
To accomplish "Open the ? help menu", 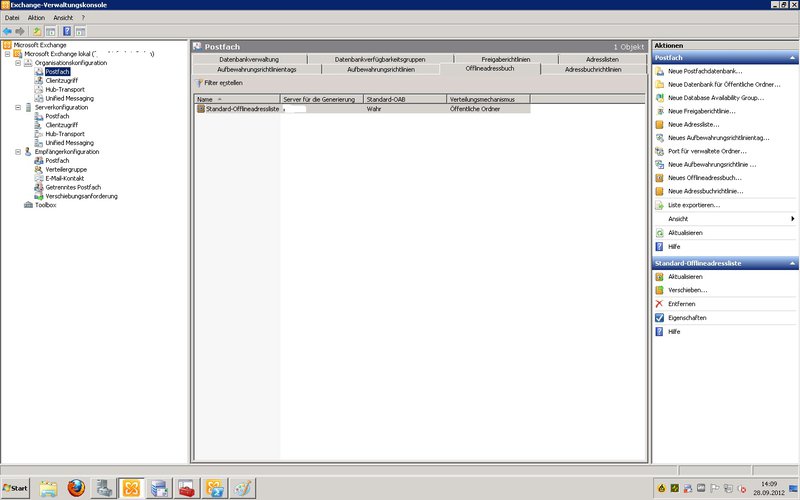I will [83, 18].
